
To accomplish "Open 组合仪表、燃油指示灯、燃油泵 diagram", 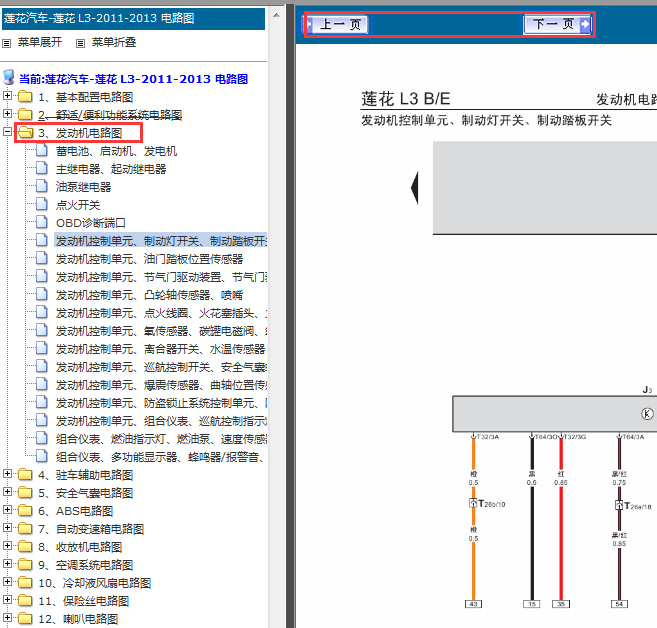I will click(161, 439).
